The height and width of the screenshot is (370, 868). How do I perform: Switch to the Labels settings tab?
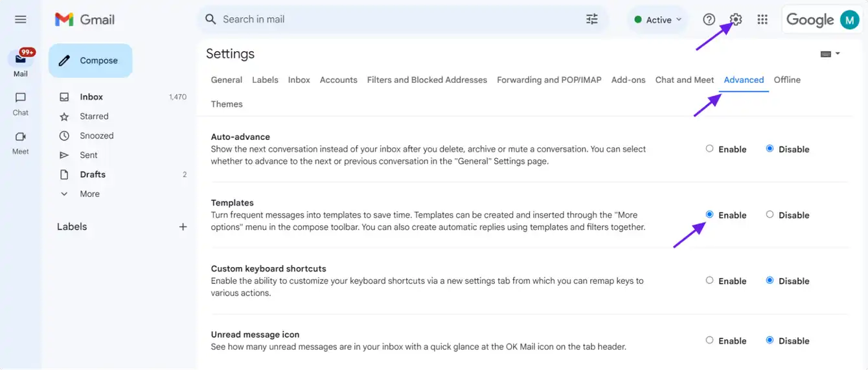point(265,80)
